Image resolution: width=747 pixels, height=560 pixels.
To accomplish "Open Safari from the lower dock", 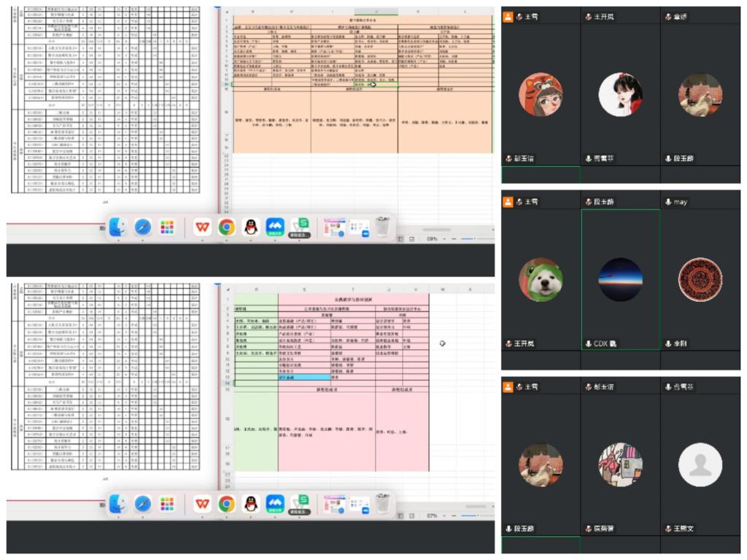I will point(143,503).
